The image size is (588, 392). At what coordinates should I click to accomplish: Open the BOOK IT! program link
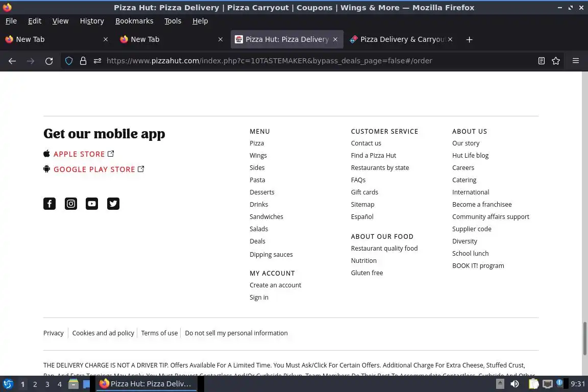(478, 265)
